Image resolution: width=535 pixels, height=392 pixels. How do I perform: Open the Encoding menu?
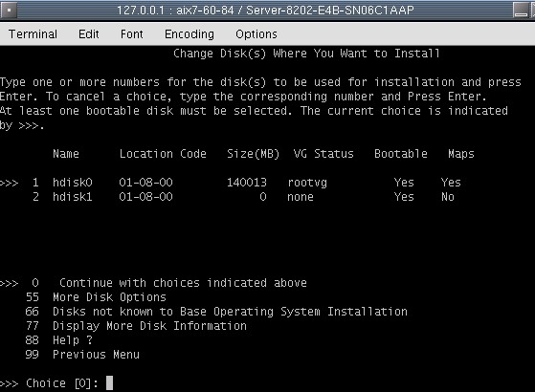click(x=189, y=34)
